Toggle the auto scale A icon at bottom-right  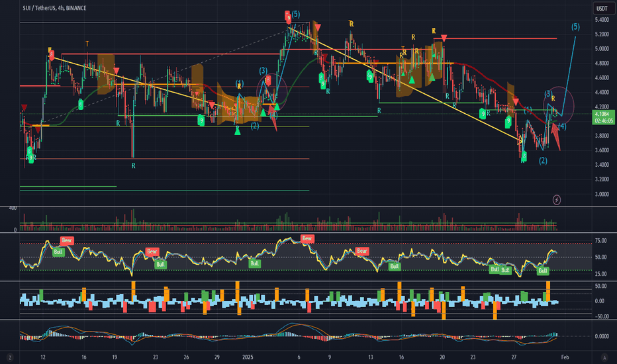click(604, 357)
